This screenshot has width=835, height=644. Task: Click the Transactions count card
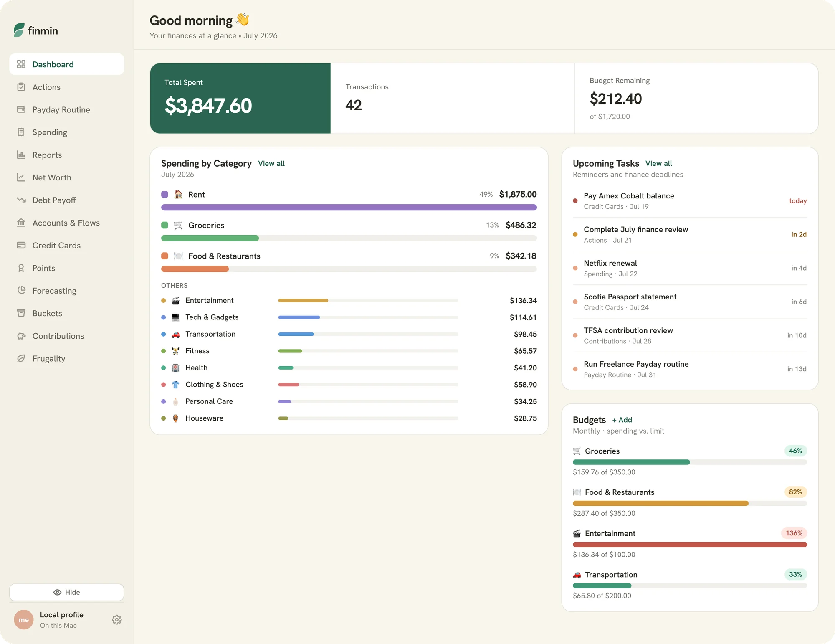(x=453, y=99)
